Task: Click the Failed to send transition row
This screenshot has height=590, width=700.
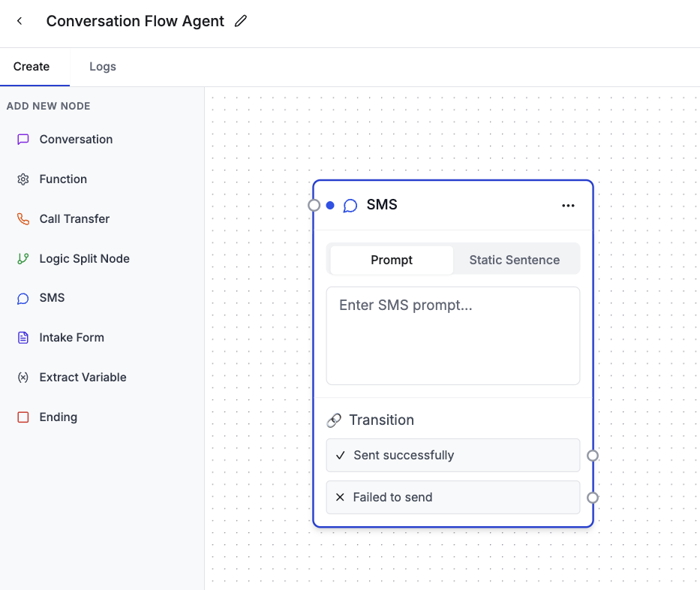Action: pyautogui.click(x=452, y=497)
